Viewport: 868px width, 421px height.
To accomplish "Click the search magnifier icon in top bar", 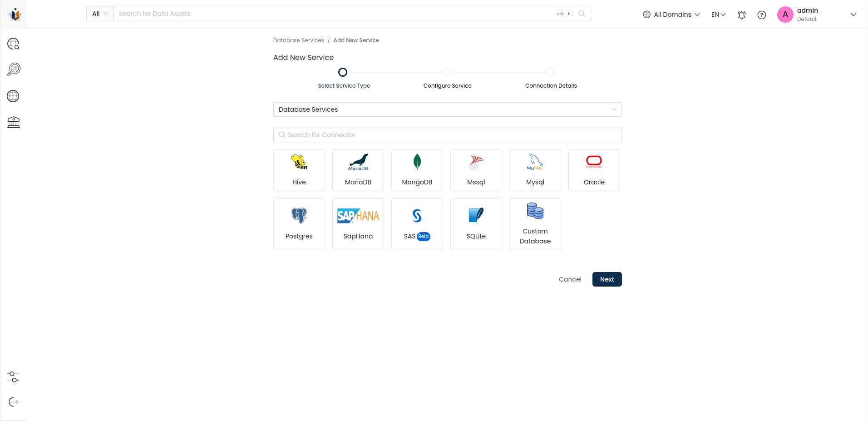I will tap(582, 14).
